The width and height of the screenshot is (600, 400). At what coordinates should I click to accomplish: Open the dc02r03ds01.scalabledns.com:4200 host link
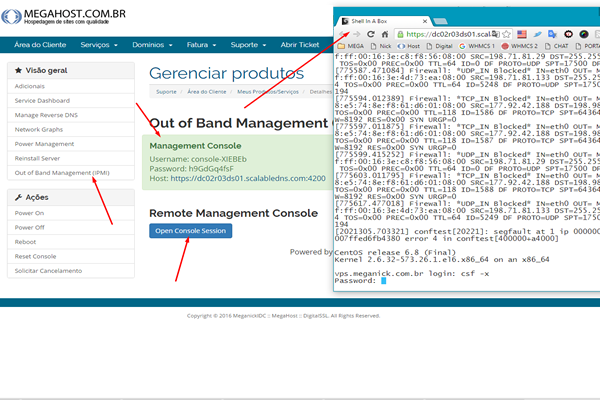[x=248, y=178]
